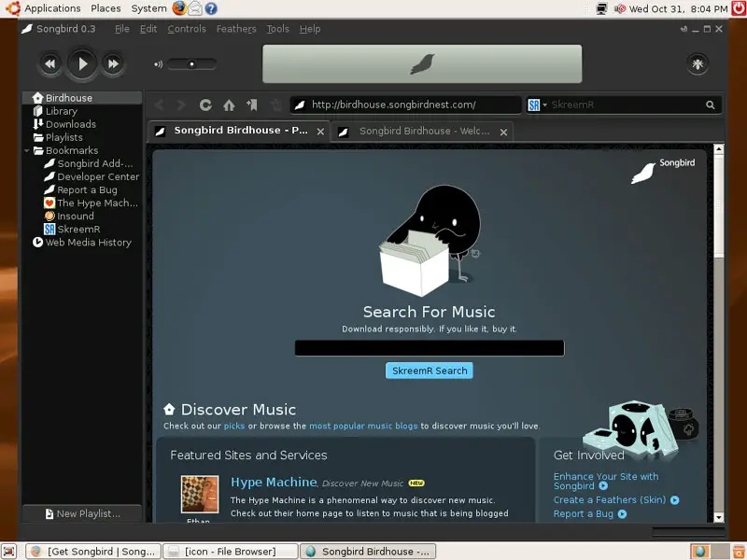
Task: Reload the Birdhouse page
Action: (205, 105)
